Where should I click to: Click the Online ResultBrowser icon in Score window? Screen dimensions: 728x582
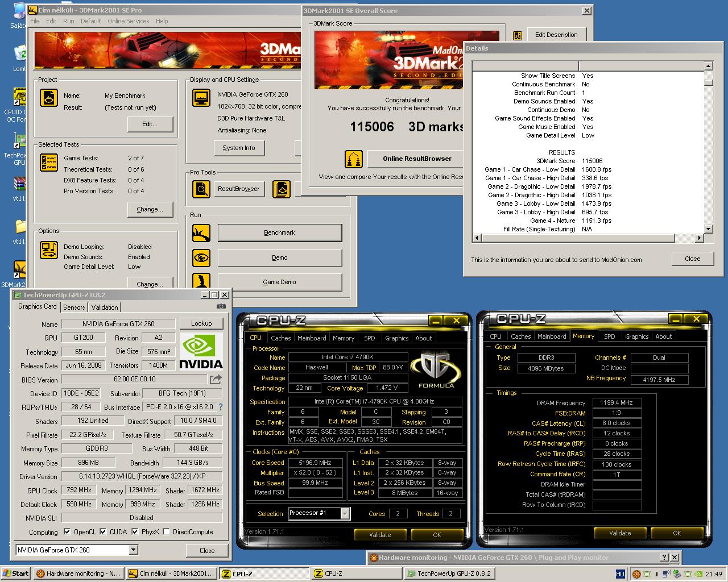(x=354, y=159)
